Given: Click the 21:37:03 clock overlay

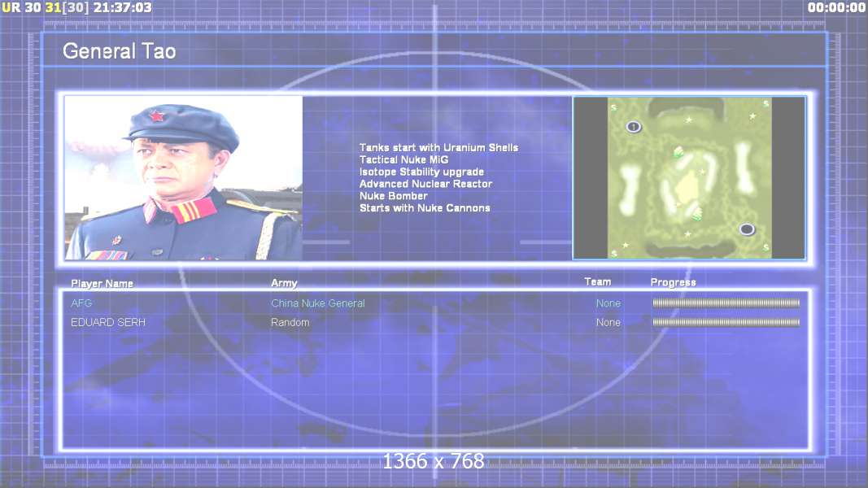Looking at the screenshot, I should pyautogui.click(x=122, y=7).
